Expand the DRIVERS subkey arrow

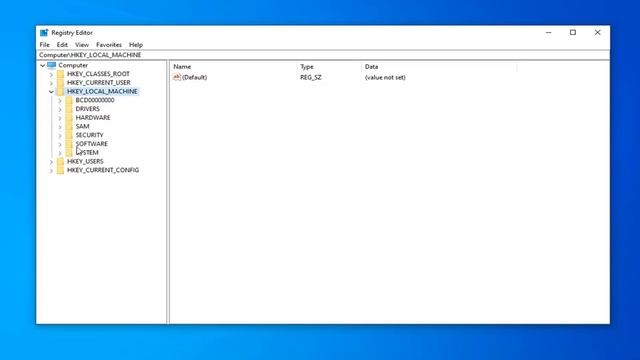pos(60,109)
